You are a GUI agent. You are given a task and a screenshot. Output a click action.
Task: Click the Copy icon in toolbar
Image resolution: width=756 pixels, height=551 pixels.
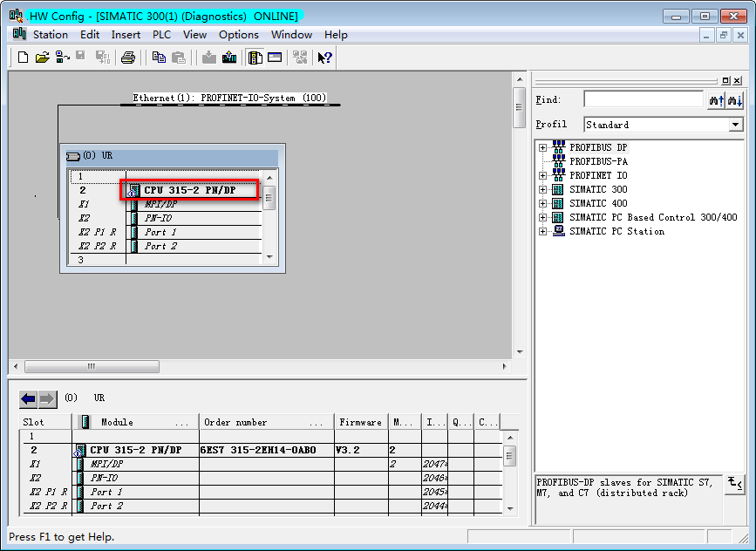(x=159, y=58)
